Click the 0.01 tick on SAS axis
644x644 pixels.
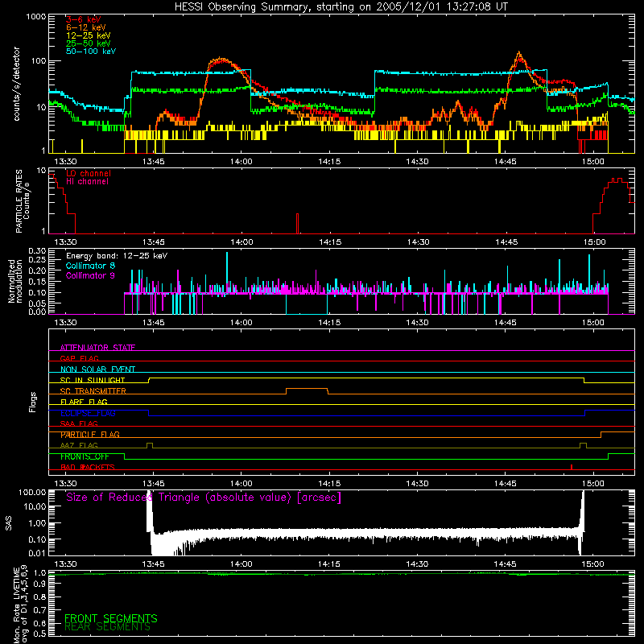(x=37, y=553)
